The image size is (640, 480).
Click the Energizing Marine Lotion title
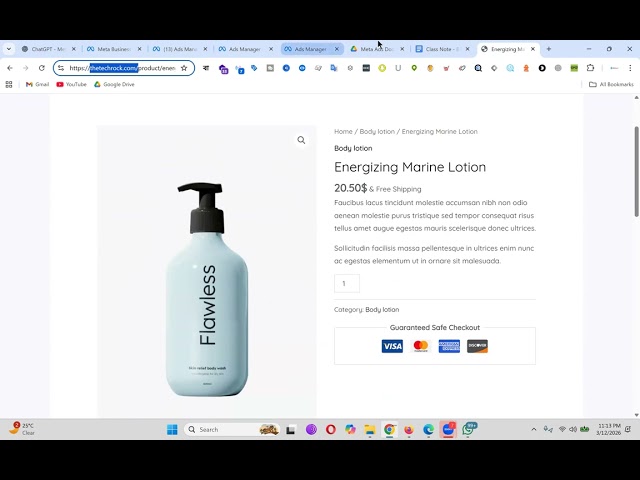[x=410, y=167]
